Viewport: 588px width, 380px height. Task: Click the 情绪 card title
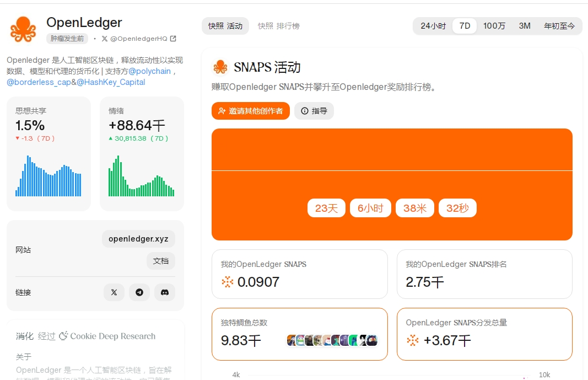point(116,111)
